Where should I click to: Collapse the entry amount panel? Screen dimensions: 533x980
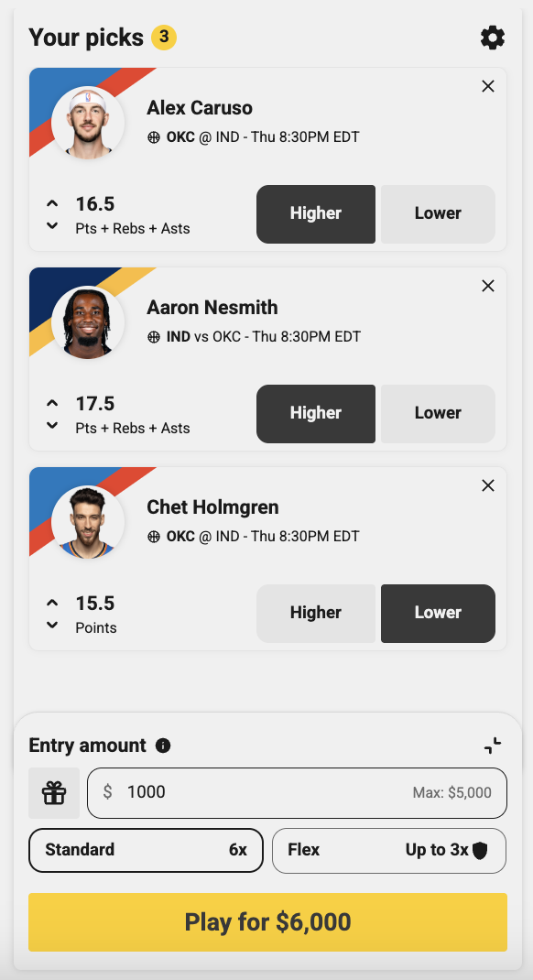point(493,746)
